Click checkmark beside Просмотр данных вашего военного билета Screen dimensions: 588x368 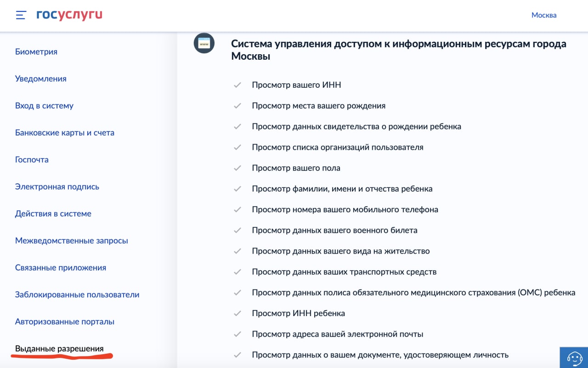(237, 230)
